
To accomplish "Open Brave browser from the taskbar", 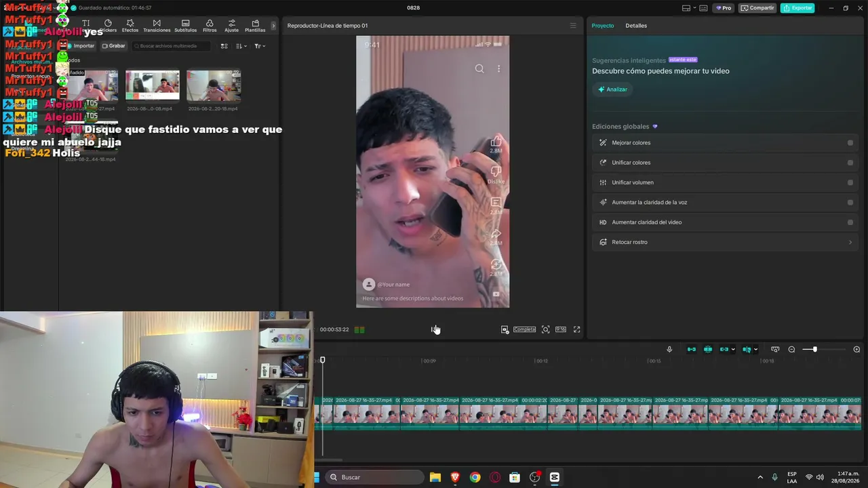I will click(x=455, y=477).
